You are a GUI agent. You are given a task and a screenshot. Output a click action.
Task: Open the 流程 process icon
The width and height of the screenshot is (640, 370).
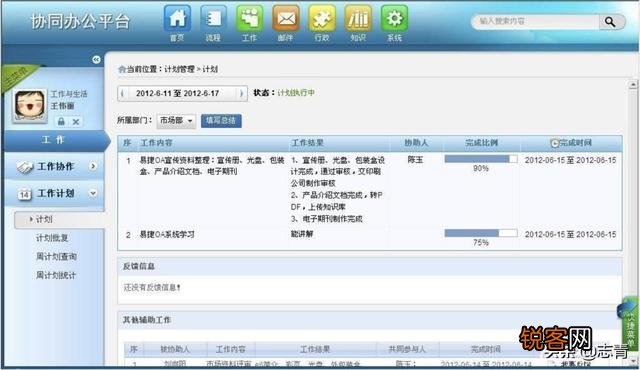click(x=213, y=19)
